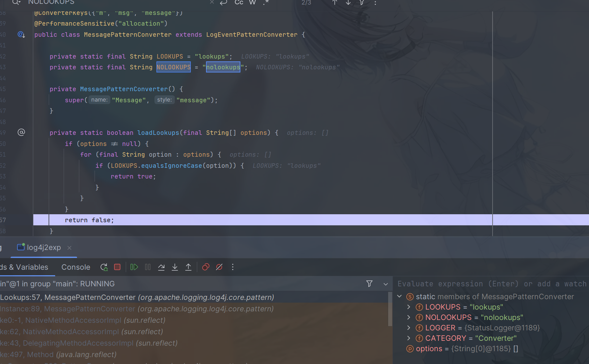This screenshot has height=364, width=589.
Task: Step into the method call
Action: pyautogui.click(x=175, y=267)
